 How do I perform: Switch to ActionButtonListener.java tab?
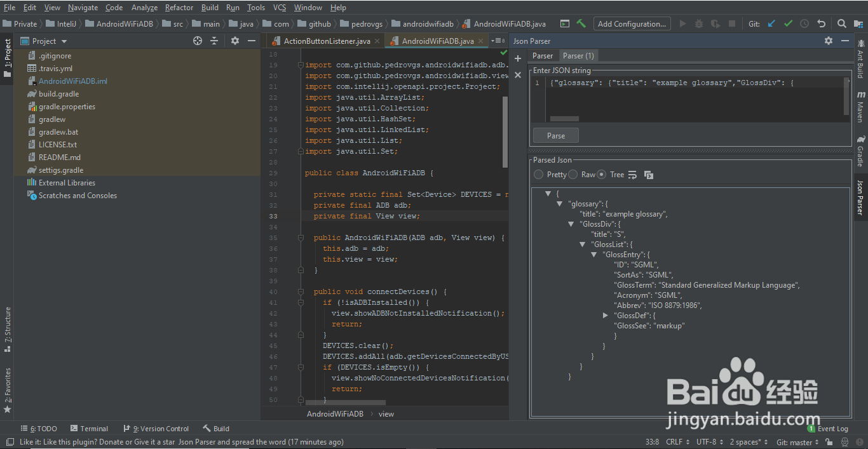[x=327, y=41]
